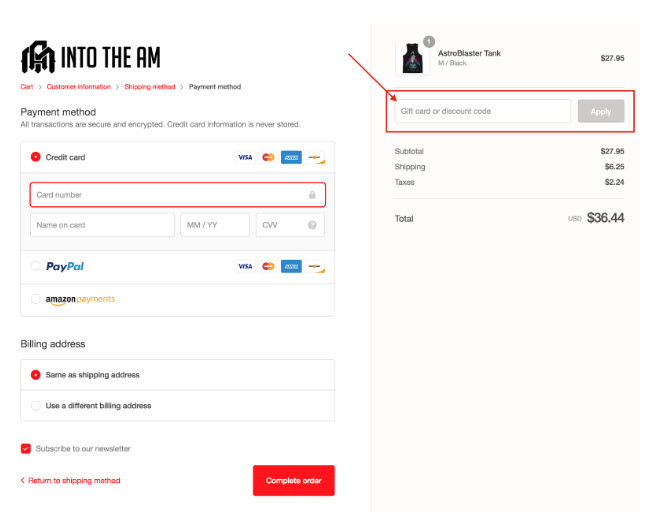Select the PayPal payment option
The height and width of the screenshot is (523, 659).
coord(36,266)
